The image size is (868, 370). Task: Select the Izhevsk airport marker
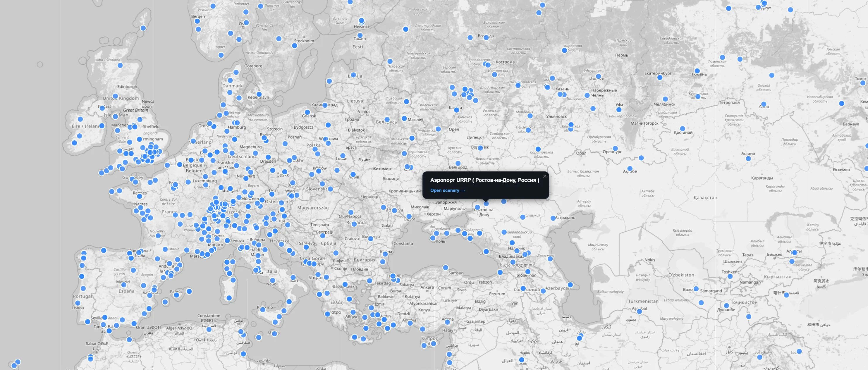click(599, 77)
